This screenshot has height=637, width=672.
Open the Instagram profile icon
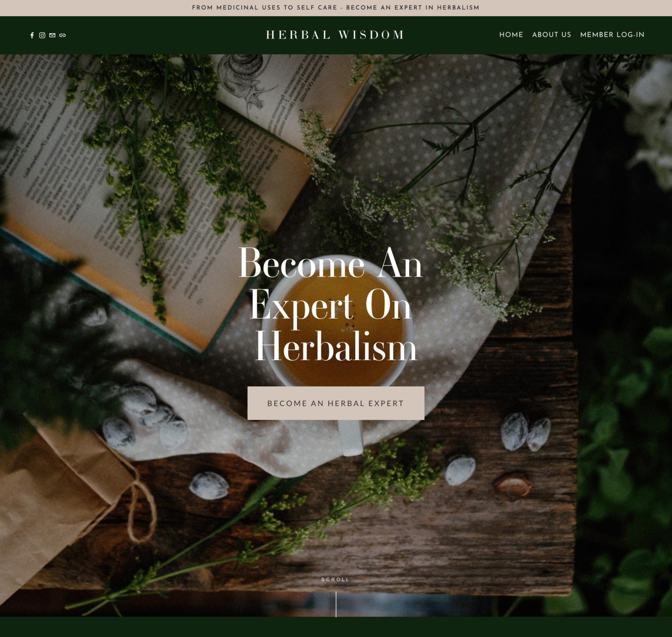tap(42, 35)
